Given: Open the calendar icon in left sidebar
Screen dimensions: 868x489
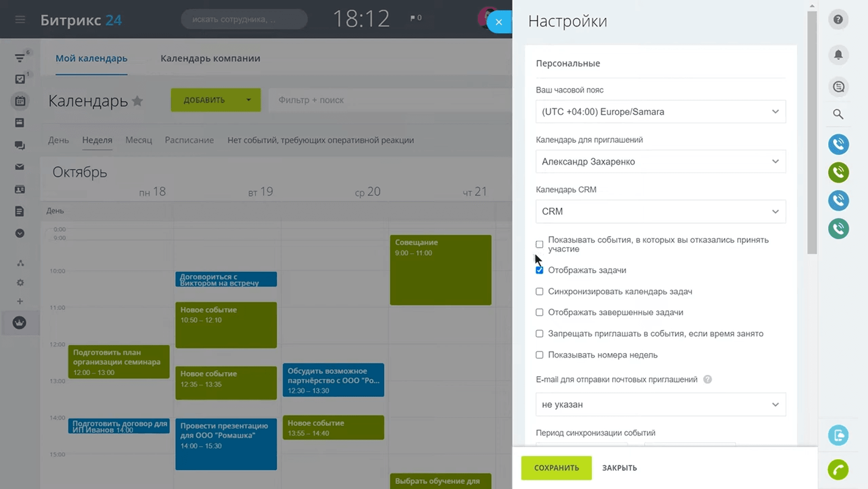Looking at the screenshot, I should pyautogui.click(x=20, y=101).
